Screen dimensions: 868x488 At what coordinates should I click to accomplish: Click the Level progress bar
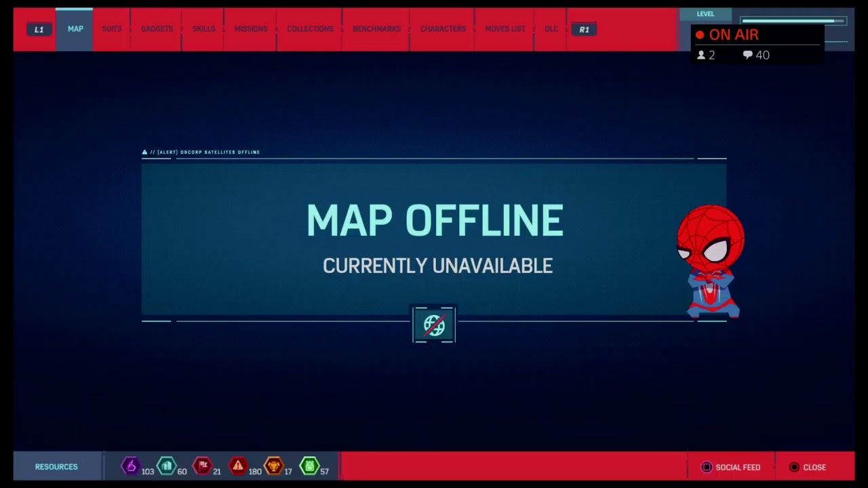coord(793,21)
